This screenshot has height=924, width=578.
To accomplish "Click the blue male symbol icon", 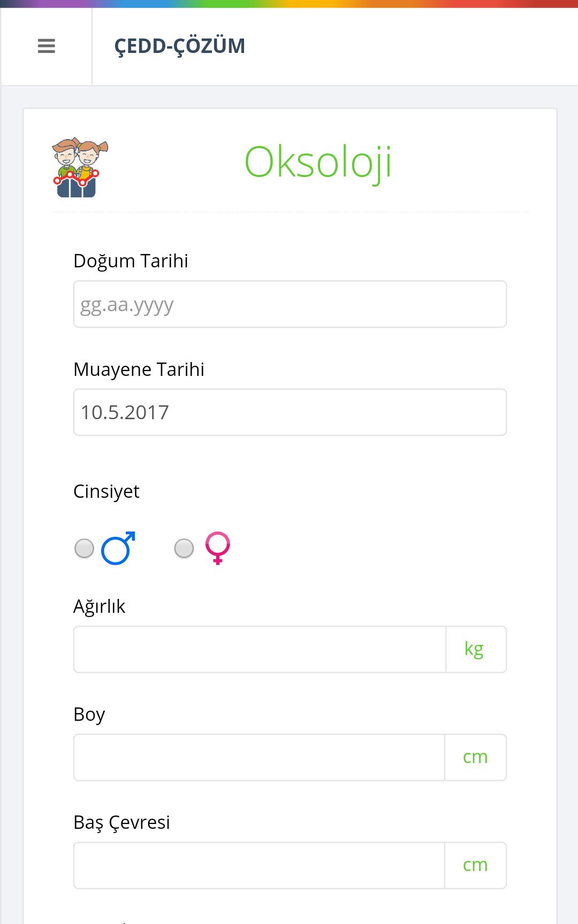I will (x=118, y=548).
